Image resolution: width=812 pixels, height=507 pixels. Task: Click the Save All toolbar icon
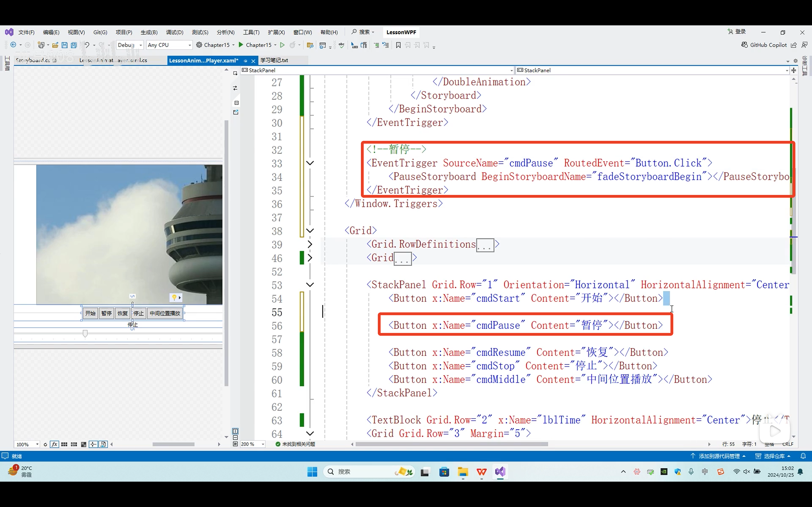(x=74, y=45)
